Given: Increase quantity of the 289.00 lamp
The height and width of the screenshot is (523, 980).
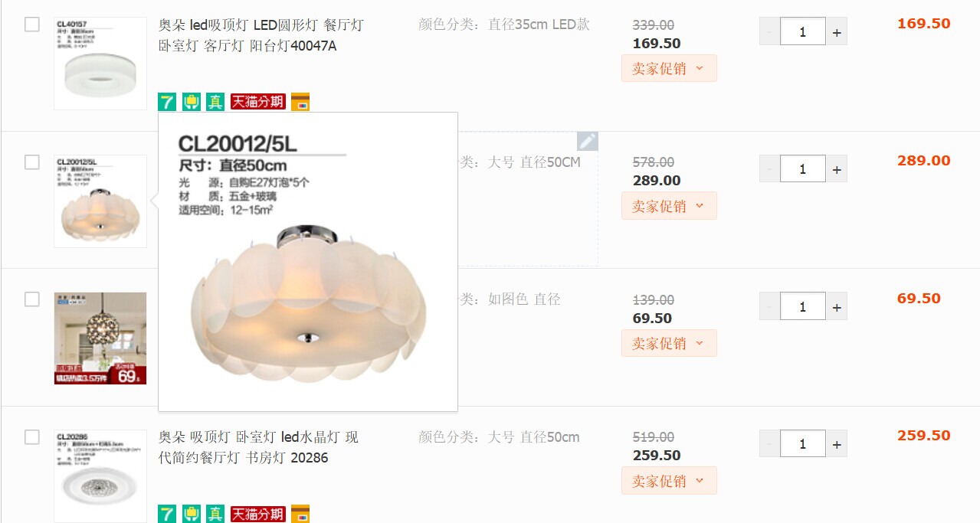Looking at the screenshot, I should pos(837,169).
